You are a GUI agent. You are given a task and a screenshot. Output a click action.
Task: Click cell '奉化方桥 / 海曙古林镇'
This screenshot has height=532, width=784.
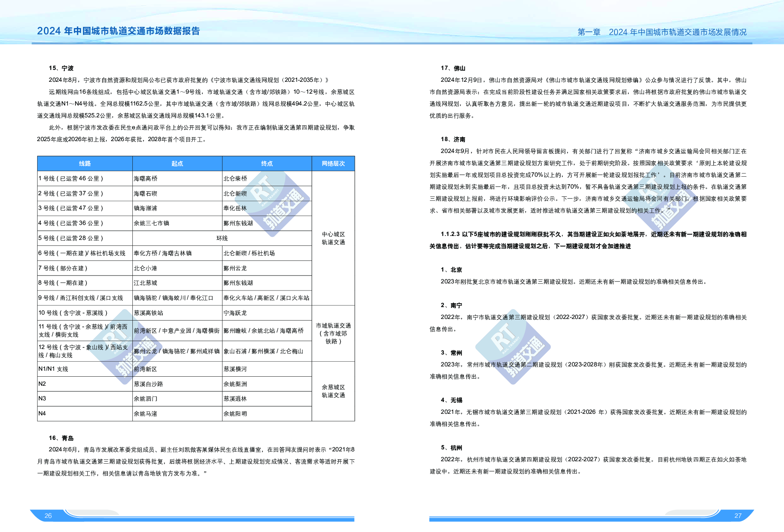[x=177, y=253]
